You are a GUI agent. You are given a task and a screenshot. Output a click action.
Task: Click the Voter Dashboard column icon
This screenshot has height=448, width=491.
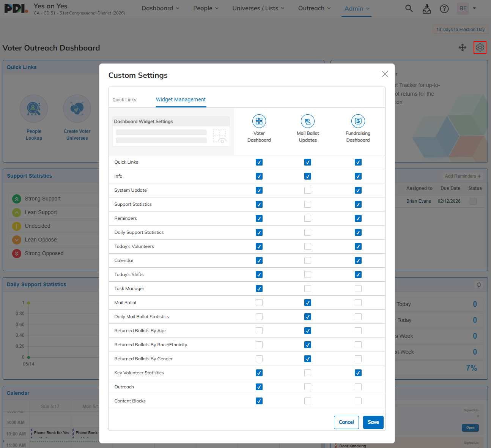(259, 121)
